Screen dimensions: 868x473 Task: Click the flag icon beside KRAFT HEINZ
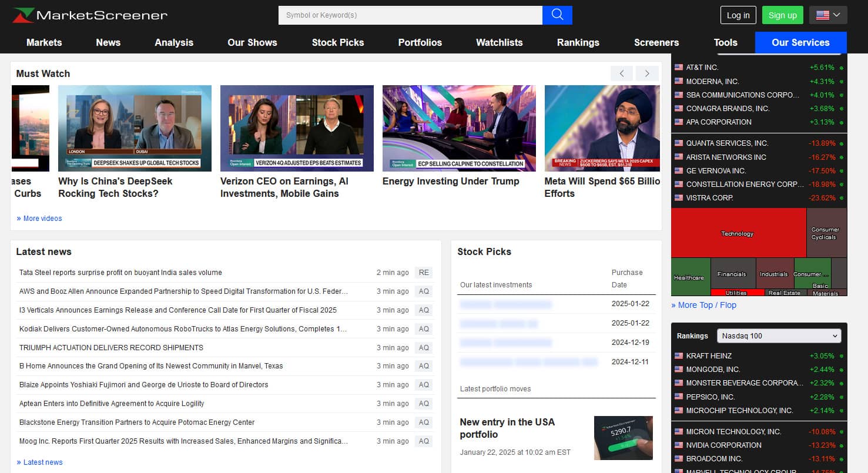pyautogui.click(x=679, y=356)
